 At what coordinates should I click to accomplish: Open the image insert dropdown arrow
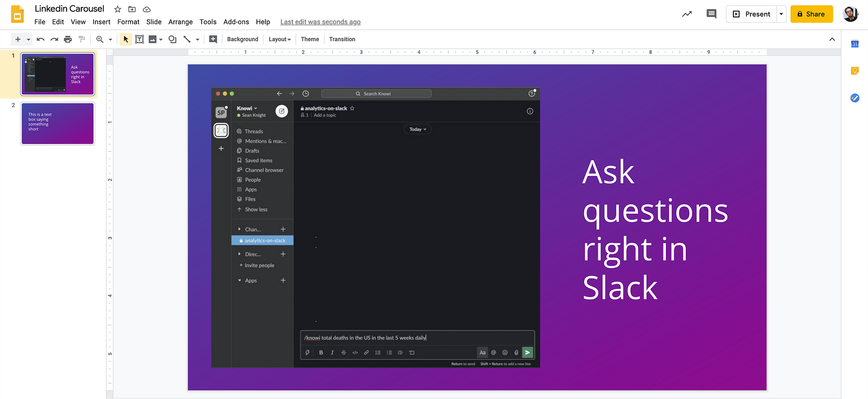coord(161,39)
